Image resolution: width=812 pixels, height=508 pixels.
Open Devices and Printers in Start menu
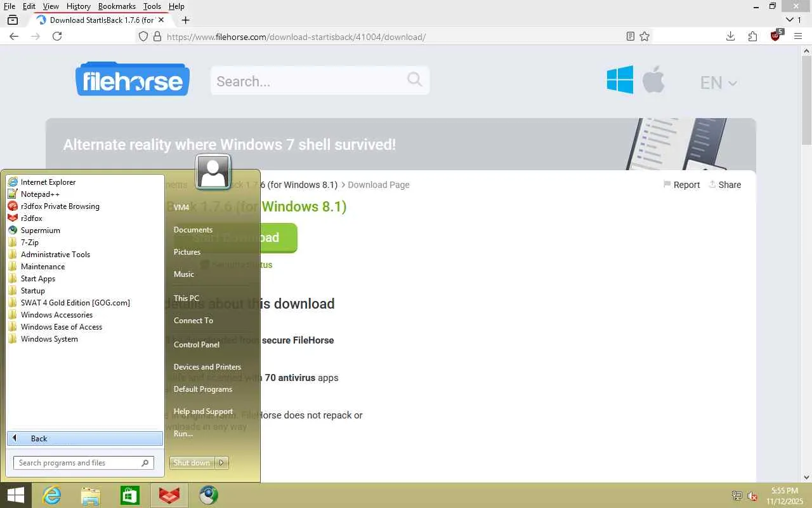tap(207, 367)
